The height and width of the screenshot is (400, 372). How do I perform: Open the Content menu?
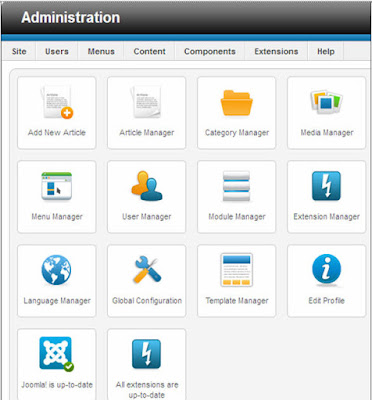[x=149, y=51]
